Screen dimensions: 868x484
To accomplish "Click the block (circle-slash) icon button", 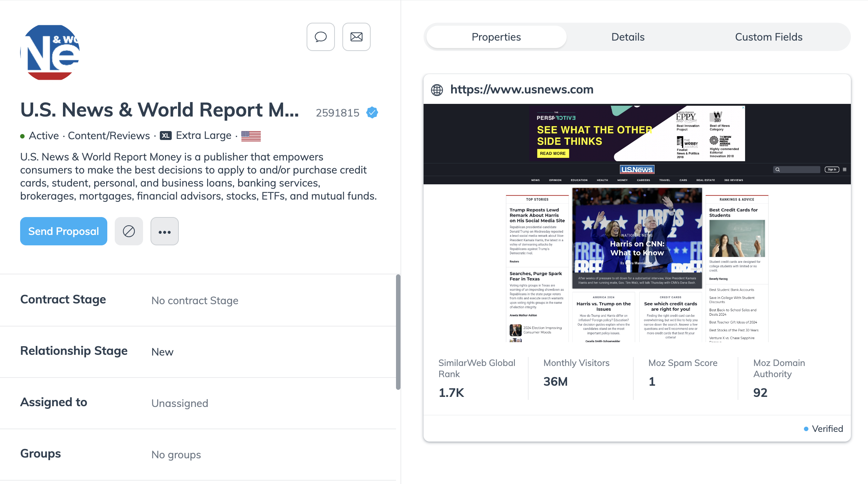I will (129, 231).
